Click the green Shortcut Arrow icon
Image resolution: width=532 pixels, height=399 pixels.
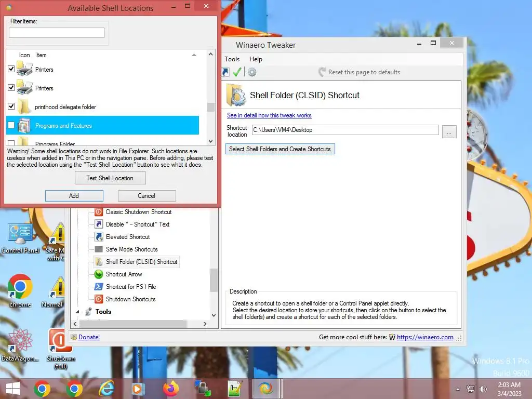98,274
